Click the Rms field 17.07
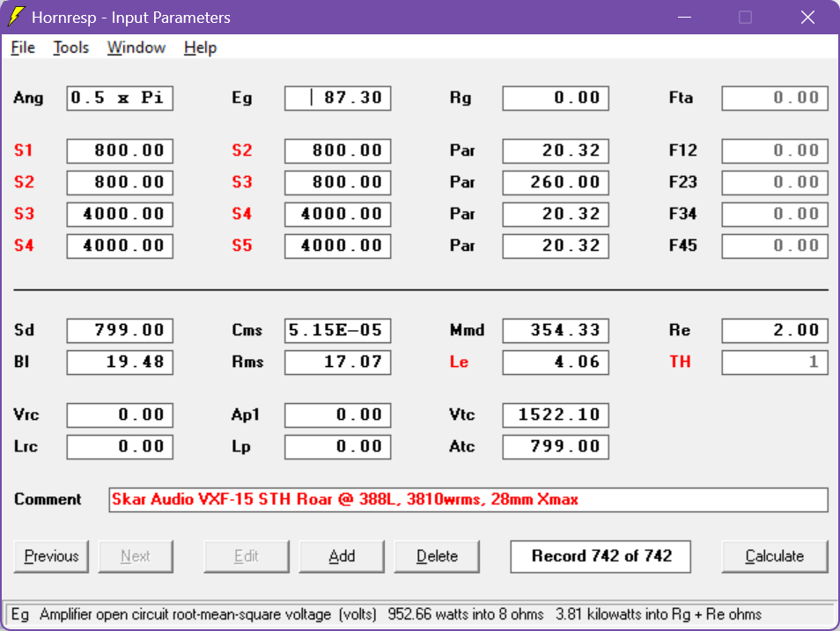840x631 pixels. click(338, 362)
